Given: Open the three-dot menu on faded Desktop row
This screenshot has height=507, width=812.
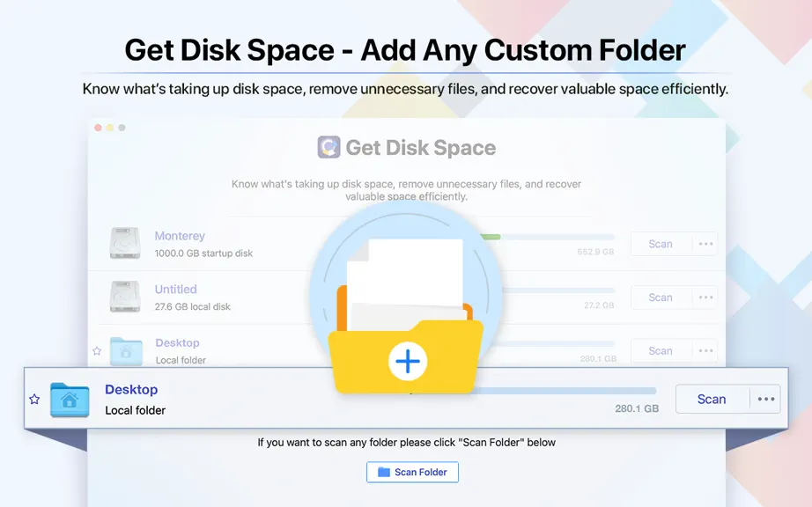Looking at the screenshot, I should (x=705, y=350).
